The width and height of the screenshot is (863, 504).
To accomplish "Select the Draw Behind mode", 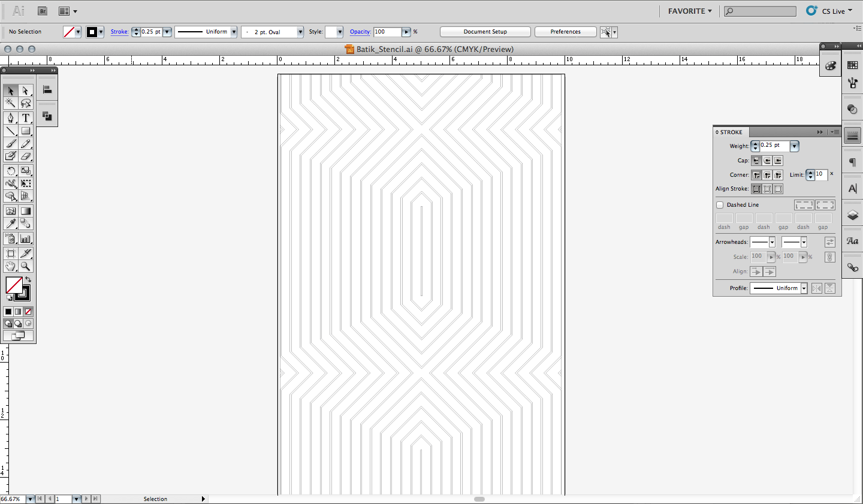I will click(x=18, y=324).
